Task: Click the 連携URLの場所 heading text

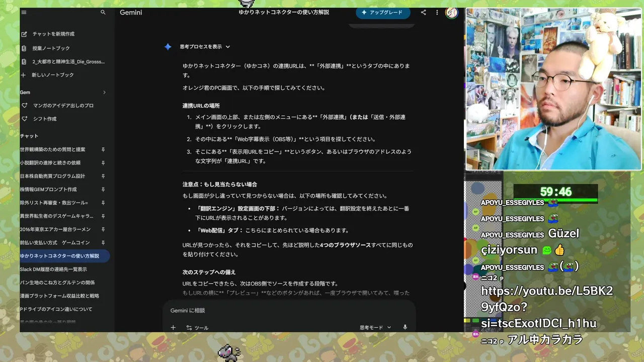Action: (201, 106)
